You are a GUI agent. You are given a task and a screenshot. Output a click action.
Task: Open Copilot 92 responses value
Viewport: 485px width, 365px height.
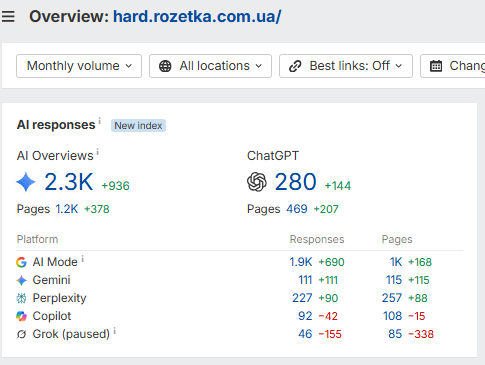coord(305,316)
